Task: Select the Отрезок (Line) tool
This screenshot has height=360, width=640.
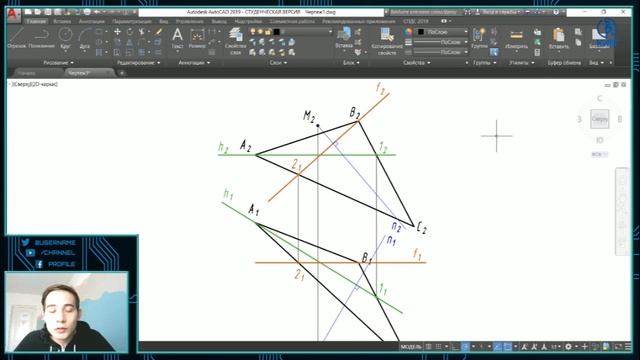Action: (x=17, y=38)
